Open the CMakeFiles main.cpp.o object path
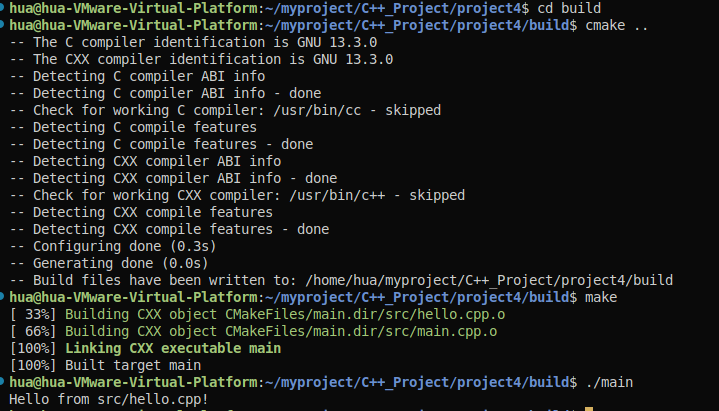Image resolution: width=719 pixels, height=411 pixels. (x=361, y=332)
